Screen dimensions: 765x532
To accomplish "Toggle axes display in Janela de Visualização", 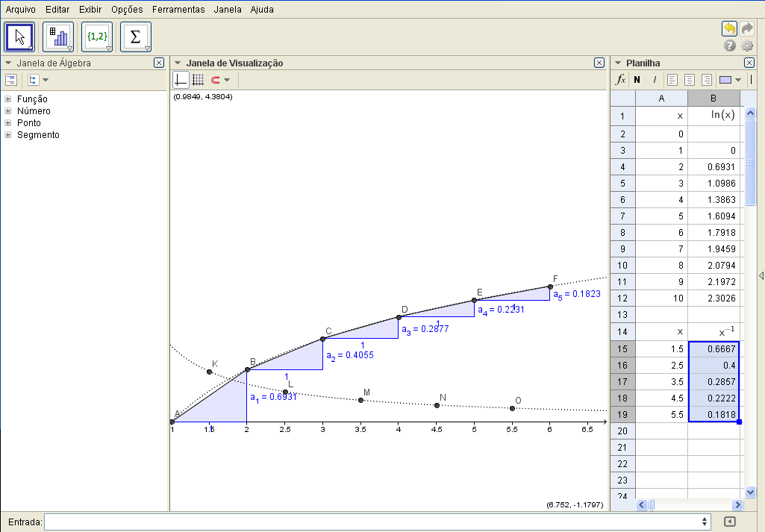I will (x=181, y=79).
